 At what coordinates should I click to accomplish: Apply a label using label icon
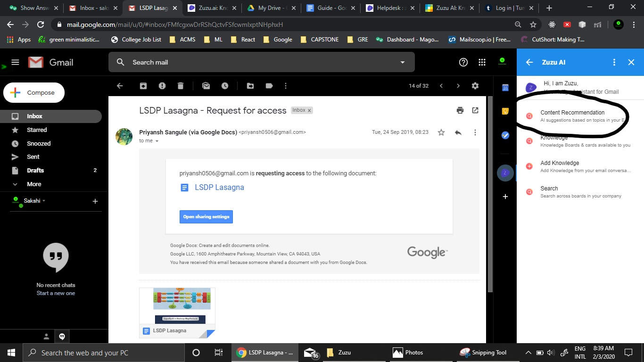tap(269, 86)
